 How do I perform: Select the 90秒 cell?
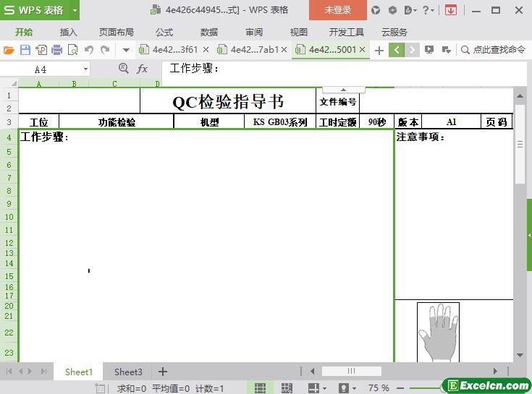pyautogui.click(x=377, y=122)
